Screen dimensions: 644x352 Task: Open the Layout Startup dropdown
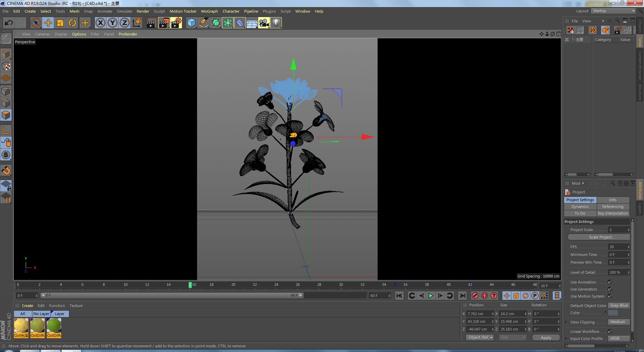pos(613,11)
